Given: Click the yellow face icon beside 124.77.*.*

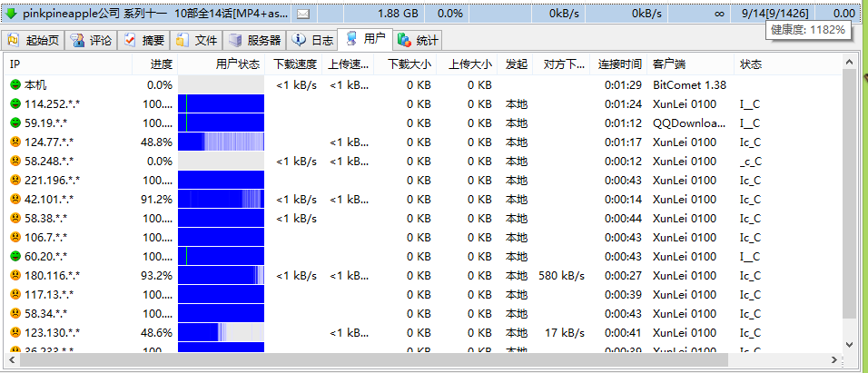Looking at the screenshot, I should point(15,142).
